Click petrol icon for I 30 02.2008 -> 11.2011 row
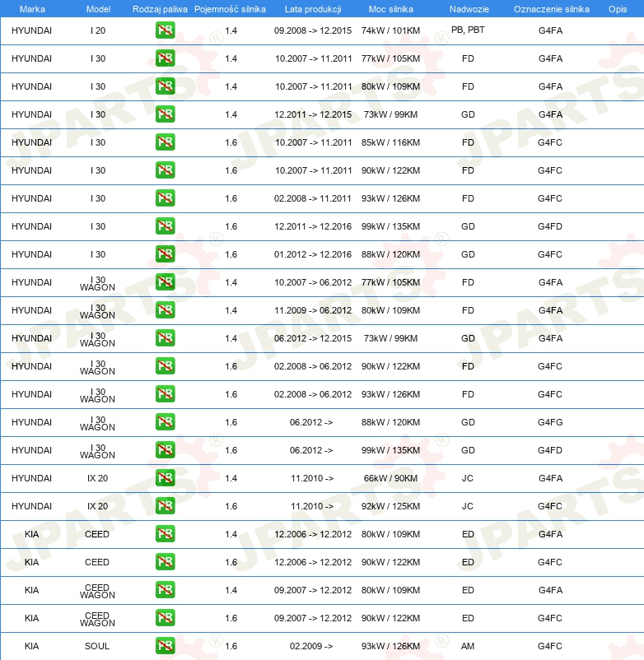Viewport: 644px width, 660px height. click(x=165, y=198)
